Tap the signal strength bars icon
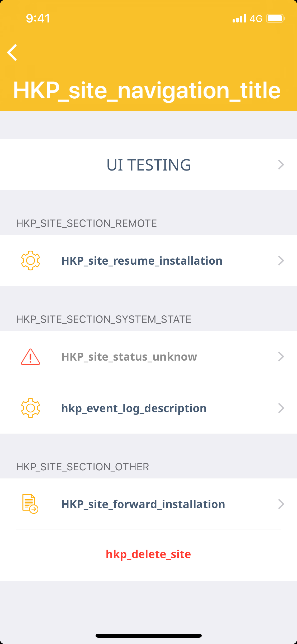Viewport: 297px width, 644px height. coord(239,19)
